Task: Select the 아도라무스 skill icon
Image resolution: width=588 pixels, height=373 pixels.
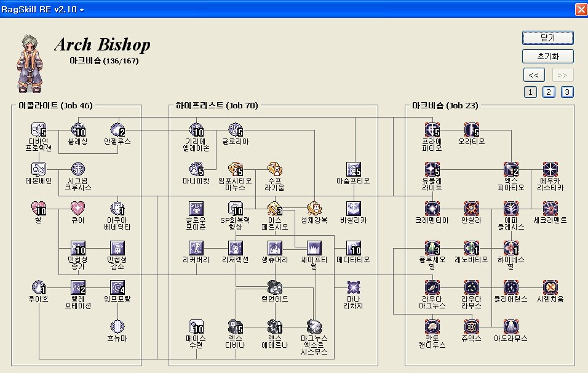Action: tap(512, 327)
